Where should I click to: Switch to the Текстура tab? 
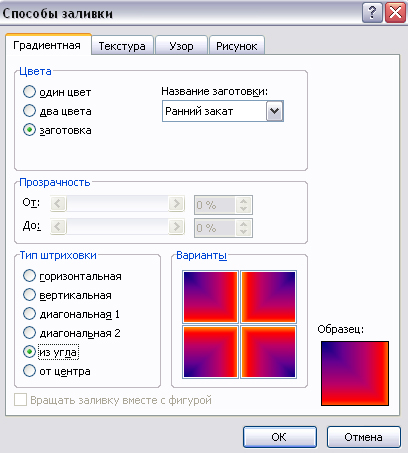click(x=122, y=46)
